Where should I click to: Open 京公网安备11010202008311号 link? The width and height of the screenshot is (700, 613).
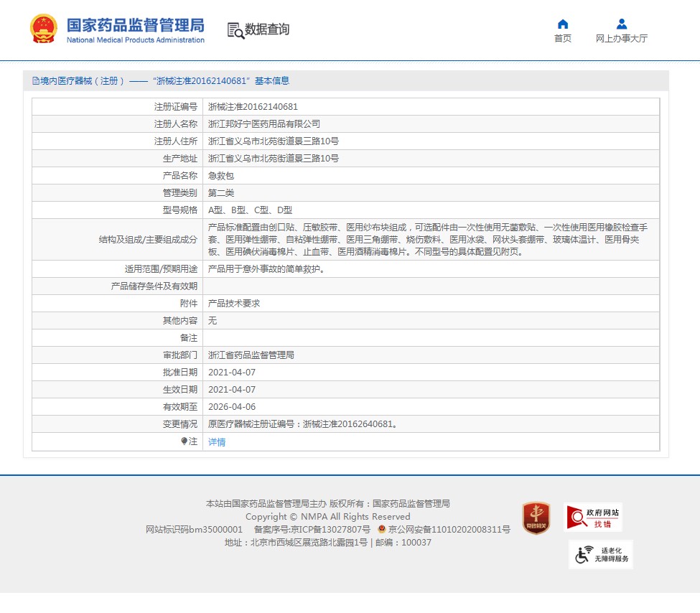(449, 529)
